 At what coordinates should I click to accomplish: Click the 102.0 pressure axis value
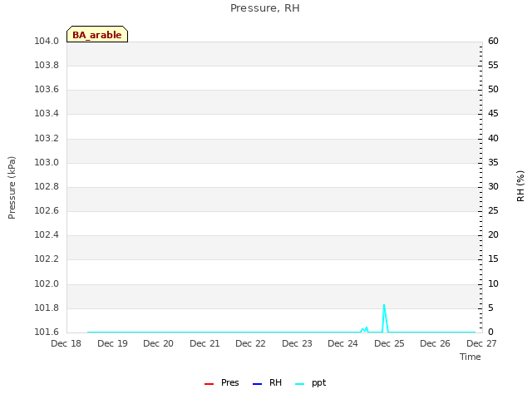[47, 284]
